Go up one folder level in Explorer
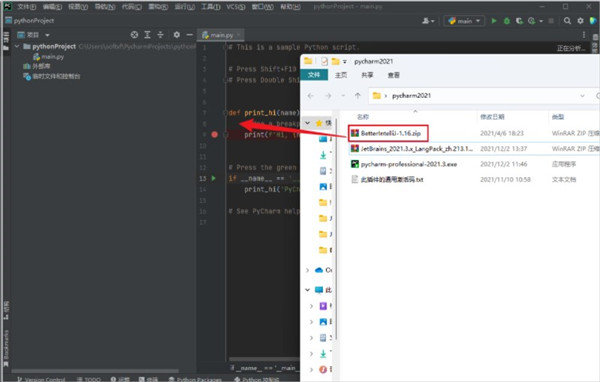600x382 pixels. [357, 96]
